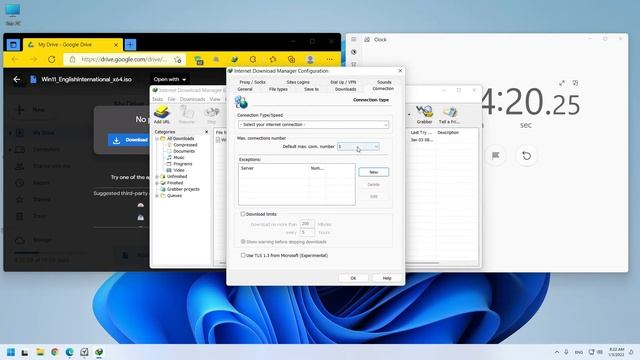Collapse All Downloads tree node
Image resolution: width=640 pixels, height=360 pixels.
pos(157,139)
